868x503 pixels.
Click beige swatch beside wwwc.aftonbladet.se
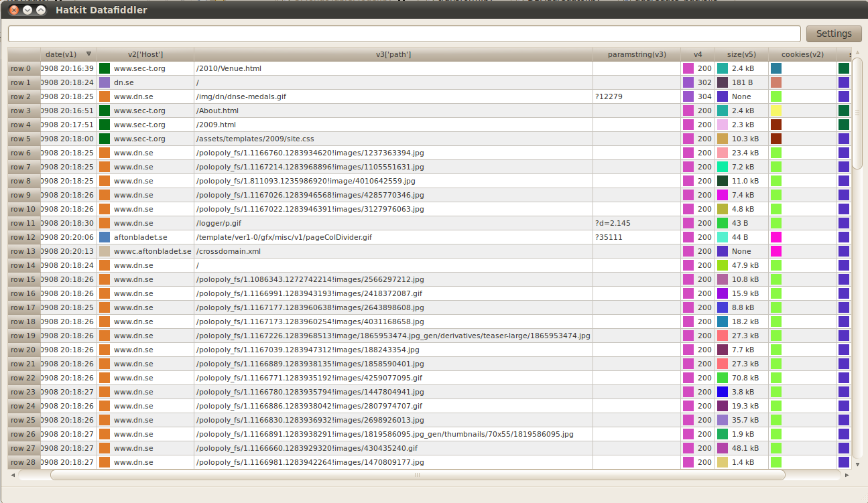coord(105,251)
